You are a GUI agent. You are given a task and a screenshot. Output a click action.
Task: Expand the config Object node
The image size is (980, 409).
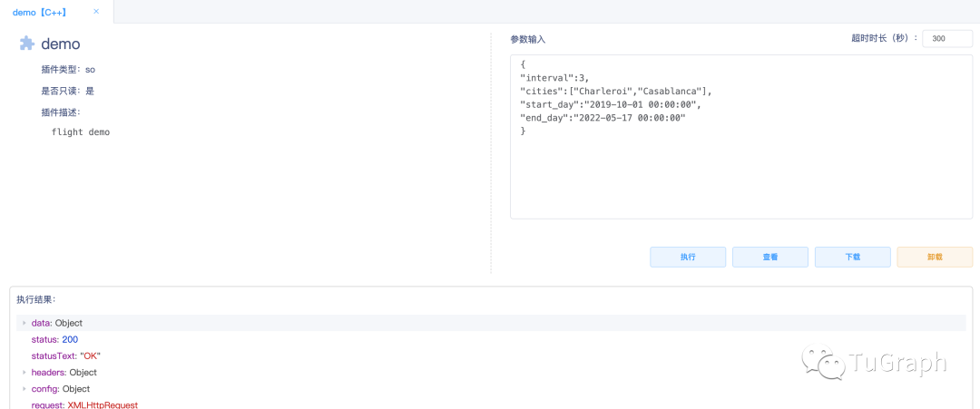[x=24, y=389]
